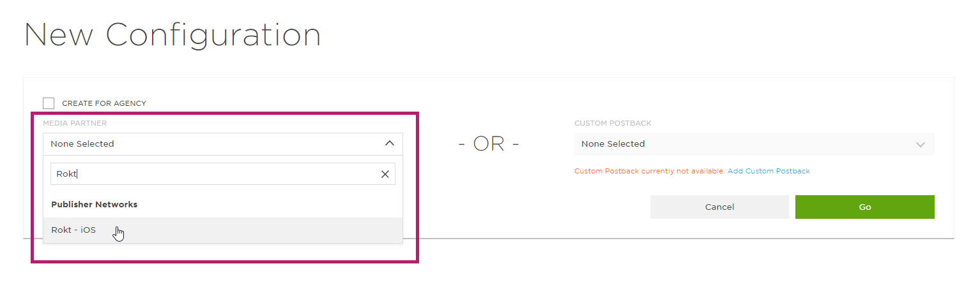Open the Media Partner None Selected dropdown
980x303 pixels.
pyautogui.click(x=223, y=144)
